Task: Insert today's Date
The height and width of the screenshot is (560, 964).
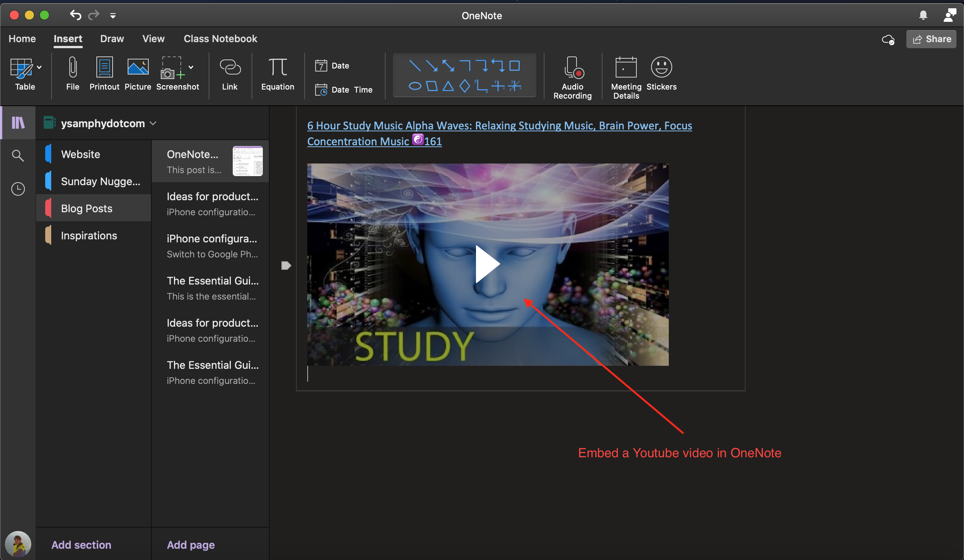Action: point(332,66)
